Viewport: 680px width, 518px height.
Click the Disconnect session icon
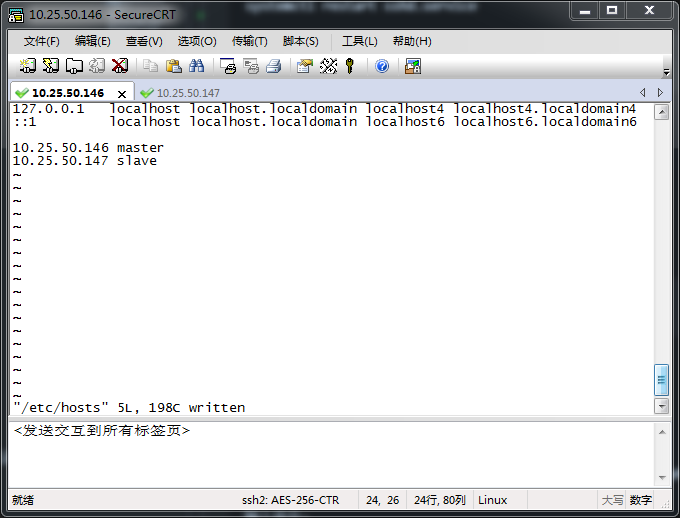click(x=120, y=66)
